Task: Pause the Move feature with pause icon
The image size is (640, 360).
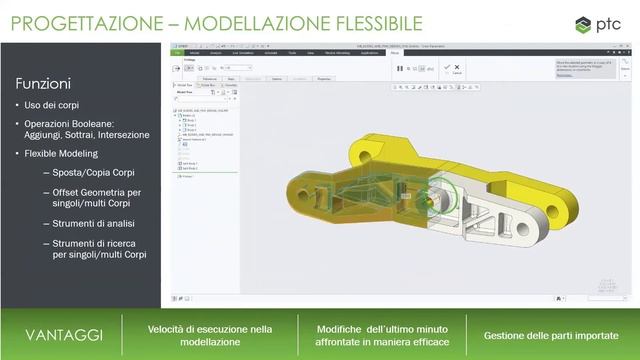Action: pyautogui.click(x=400, y=69)
